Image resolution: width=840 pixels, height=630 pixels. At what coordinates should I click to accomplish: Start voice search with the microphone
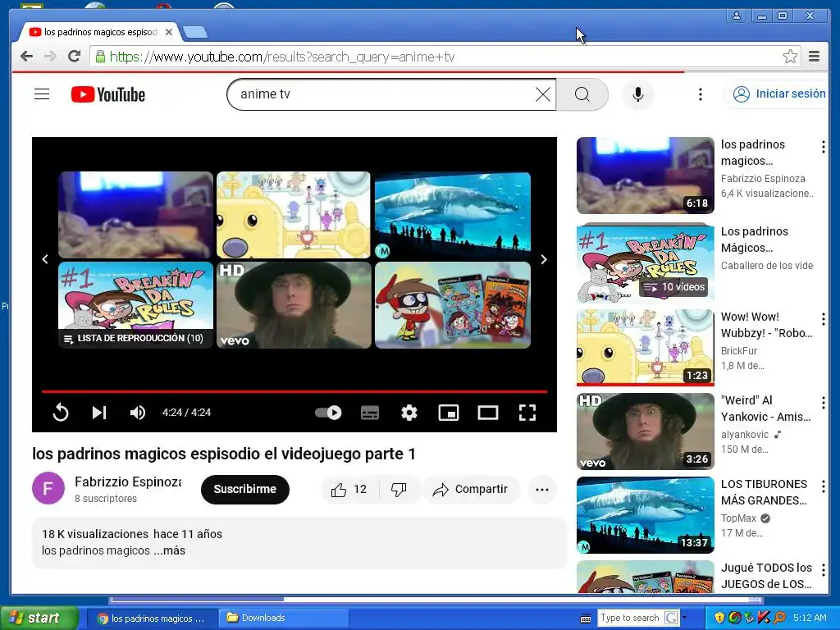tap(637, 94)
